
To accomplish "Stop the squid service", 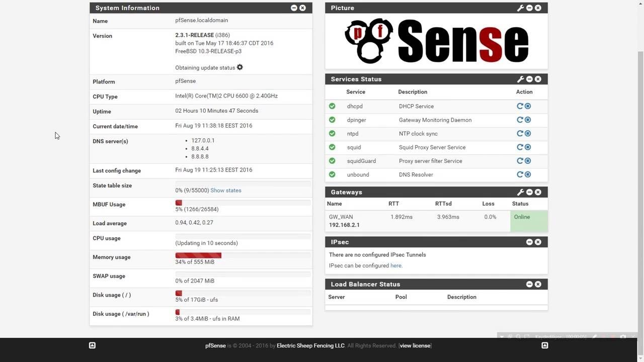I will tap(528, 147).
